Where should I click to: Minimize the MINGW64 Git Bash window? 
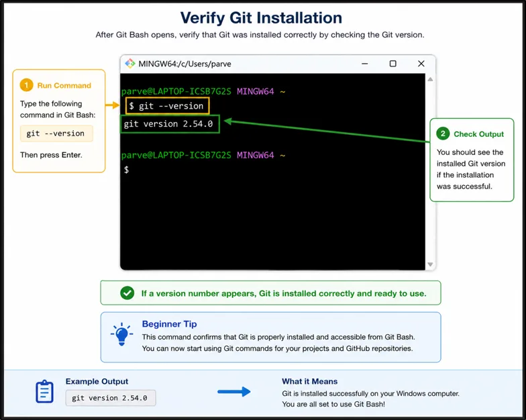tap(365, 63)
